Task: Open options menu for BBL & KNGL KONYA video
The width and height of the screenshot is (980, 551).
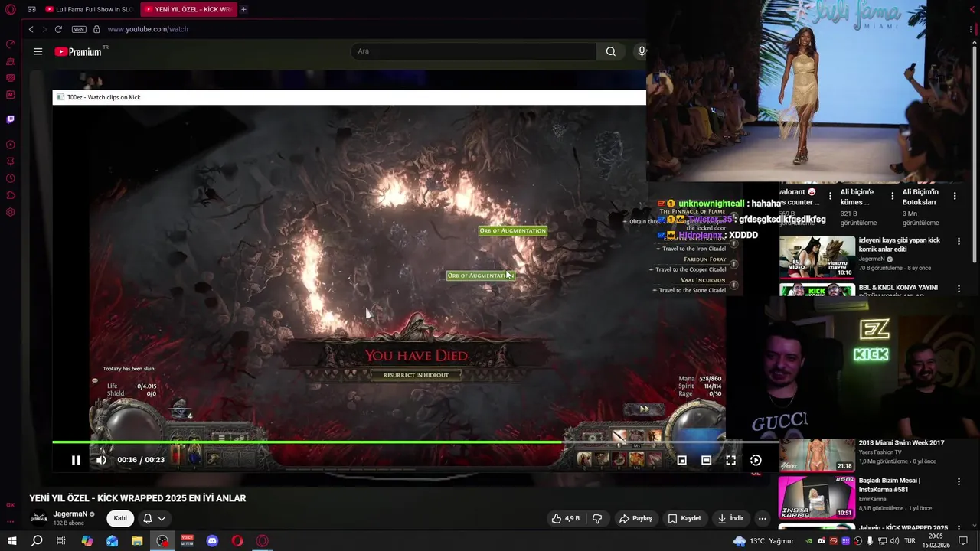Action: point(959,289)
